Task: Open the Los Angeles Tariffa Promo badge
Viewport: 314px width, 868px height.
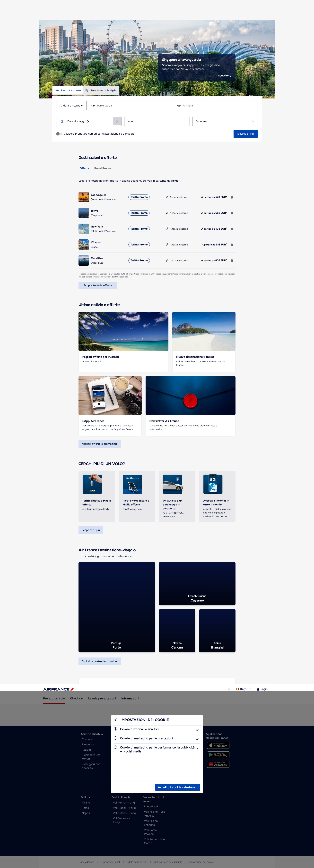Action: click(x=139, y=197)
